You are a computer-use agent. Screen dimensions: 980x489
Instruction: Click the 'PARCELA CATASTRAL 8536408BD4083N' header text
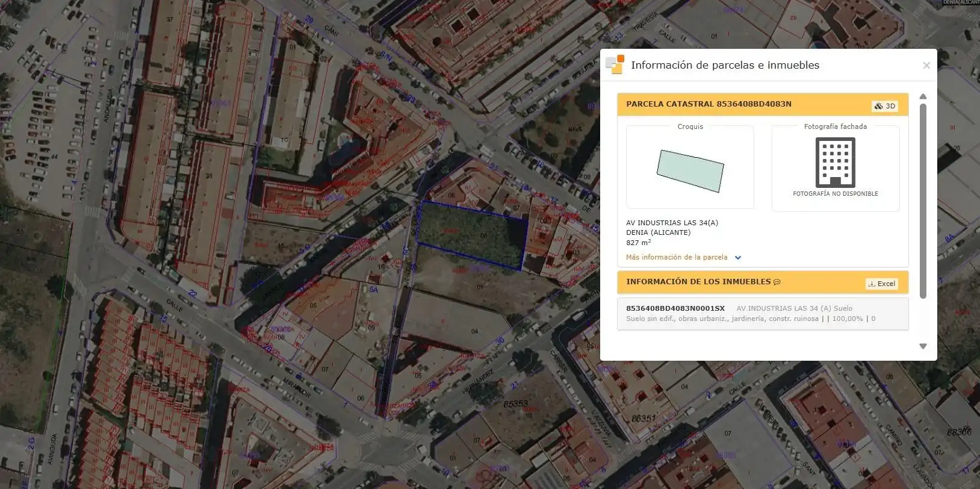point(709,104)
